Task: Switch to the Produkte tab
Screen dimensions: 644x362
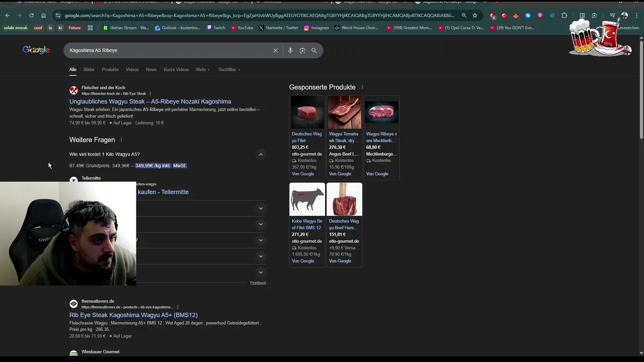Action: [x=110, y=69]
